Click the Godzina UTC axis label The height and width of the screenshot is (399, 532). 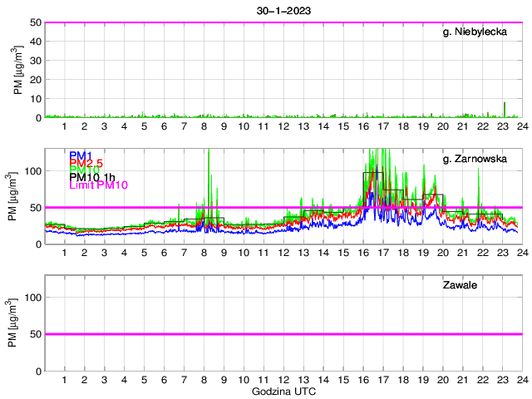pyautogui.click(x=283, y=391)
